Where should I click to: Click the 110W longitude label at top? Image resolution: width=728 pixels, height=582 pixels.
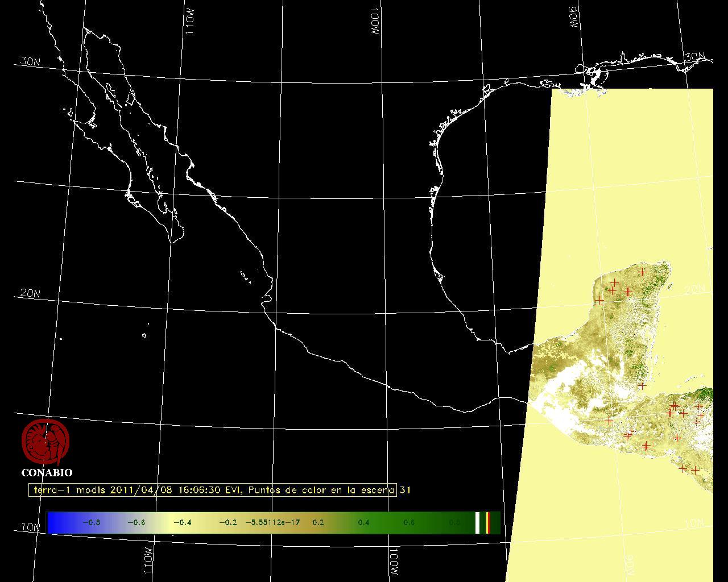coord(191,23)
